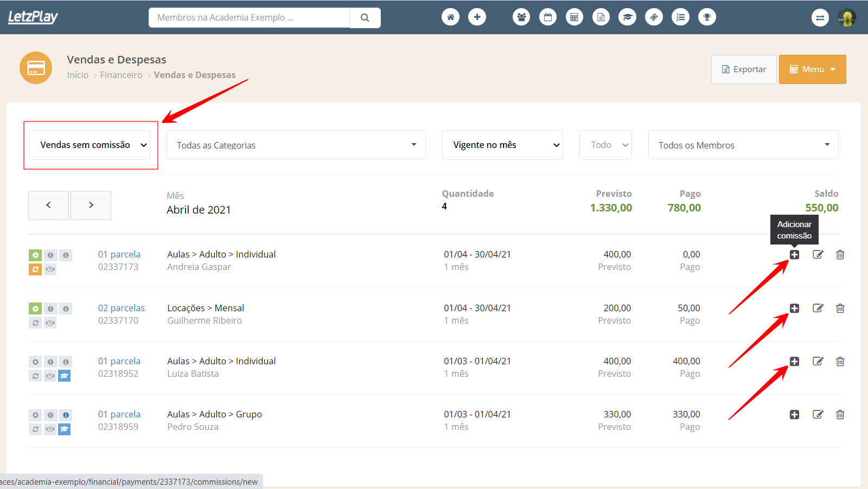
Task: Toggle the orange recurrence icon for Andreia Gaspar
Action: (x=35, y=269)
